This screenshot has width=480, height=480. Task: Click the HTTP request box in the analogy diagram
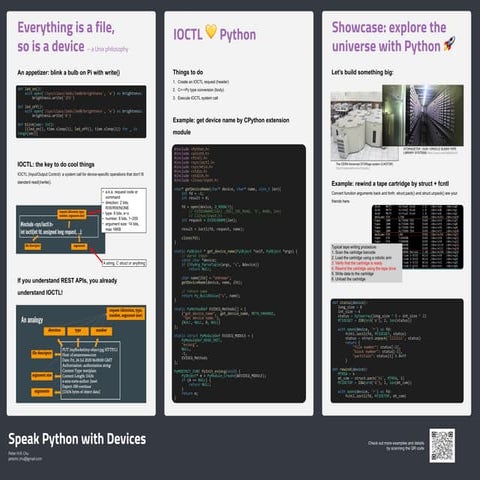point(91,371)
